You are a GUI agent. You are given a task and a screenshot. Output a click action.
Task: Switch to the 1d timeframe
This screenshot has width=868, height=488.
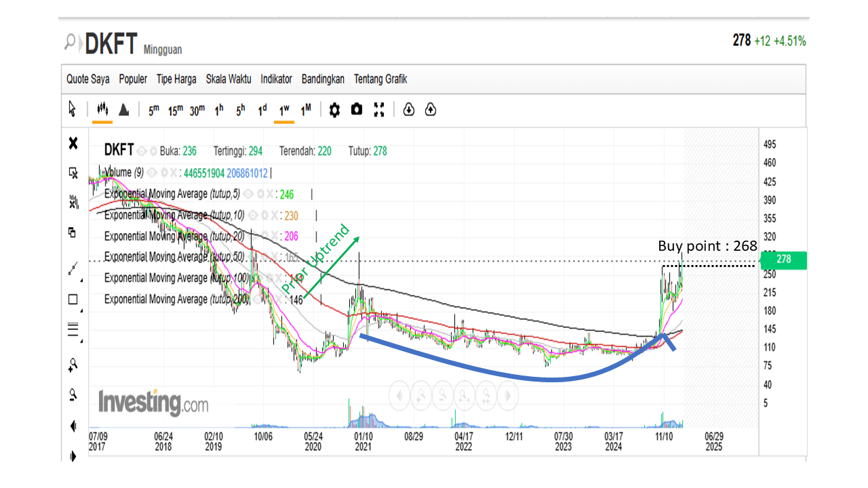(x=262, y=108)
